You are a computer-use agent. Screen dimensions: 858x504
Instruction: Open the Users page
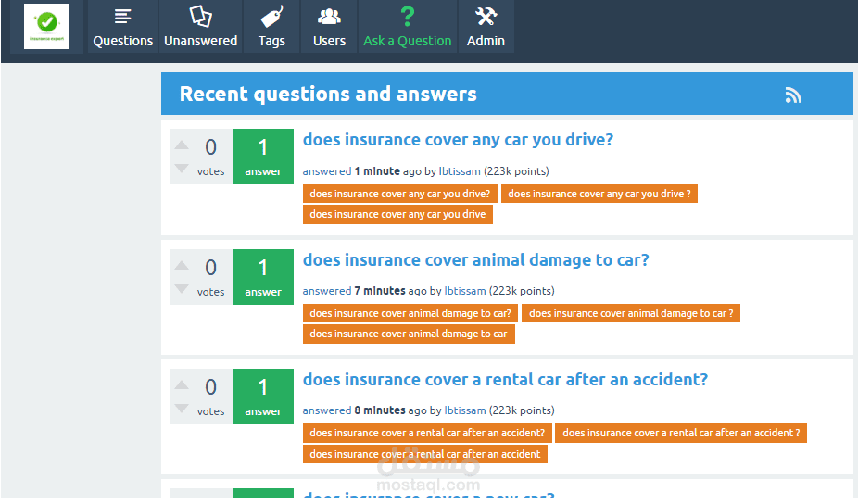329,27
